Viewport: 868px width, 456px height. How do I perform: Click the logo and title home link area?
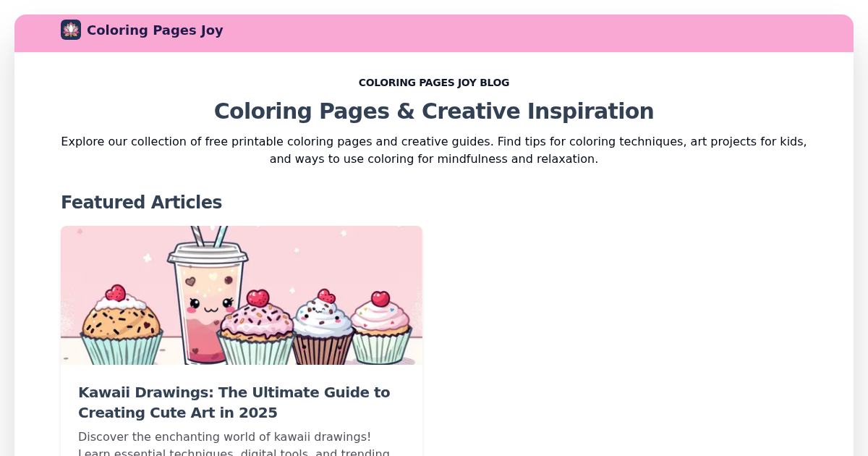[x=142, y=30]
